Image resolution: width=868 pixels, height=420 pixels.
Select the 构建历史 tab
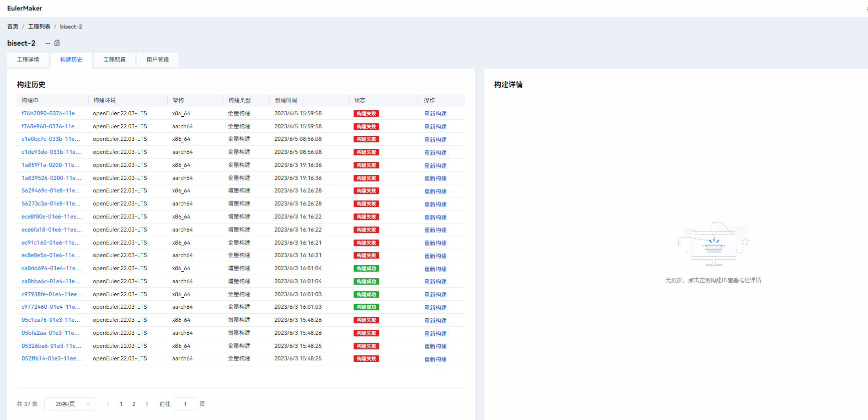point(71,60)
